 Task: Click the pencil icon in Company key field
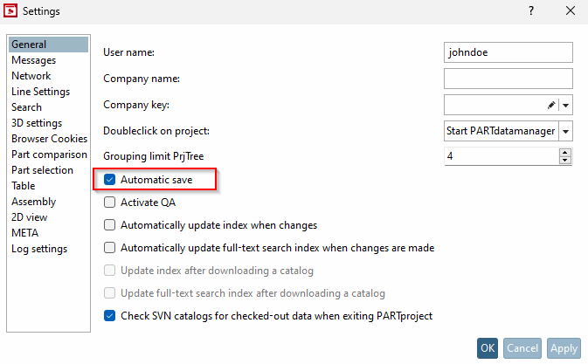[551, 105]
